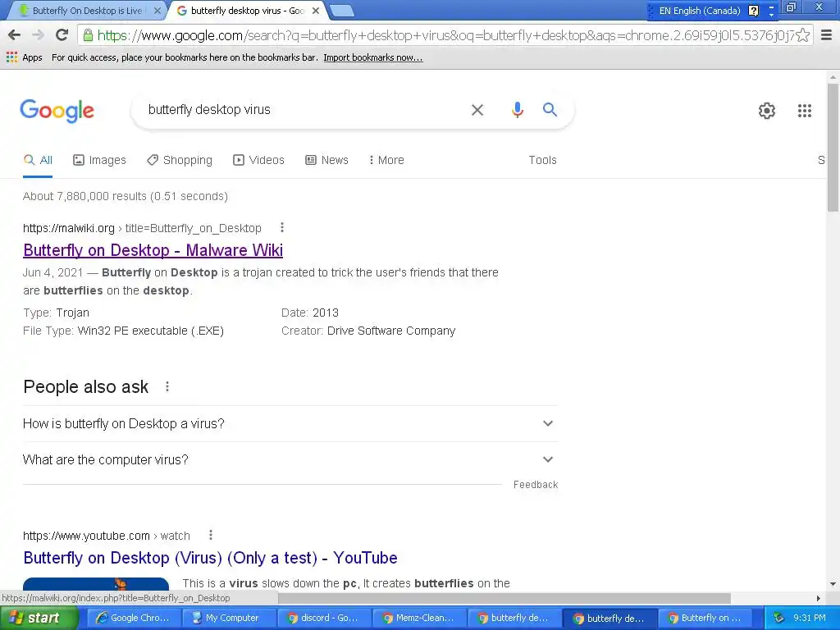840x630 pixels.
Task: Close the butterfly desktop virus tab
Action: coord(316,10)
